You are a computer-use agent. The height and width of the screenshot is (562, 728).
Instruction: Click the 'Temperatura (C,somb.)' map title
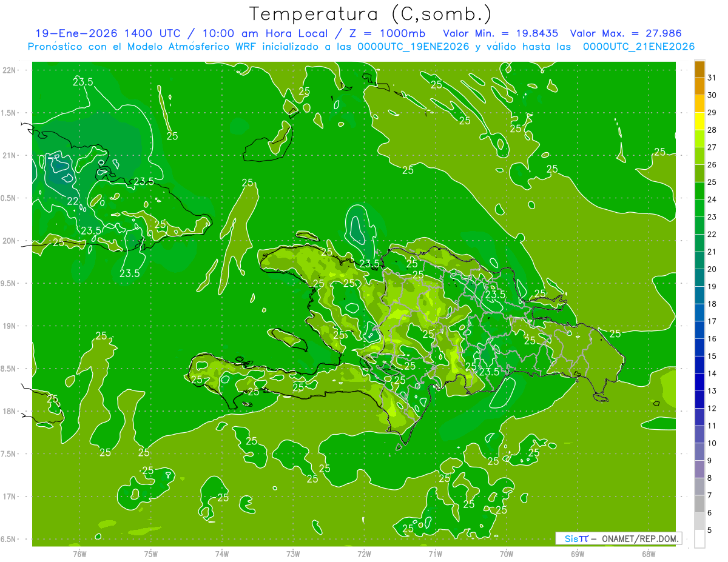[x=370, y=15]
